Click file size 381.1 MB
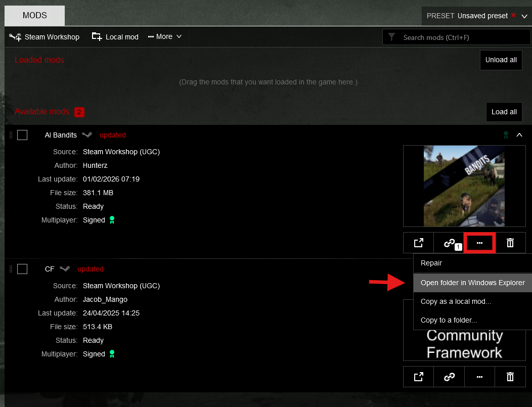Image resolution: width=532 pixels, height=407 pixels. tap(98, 193)
